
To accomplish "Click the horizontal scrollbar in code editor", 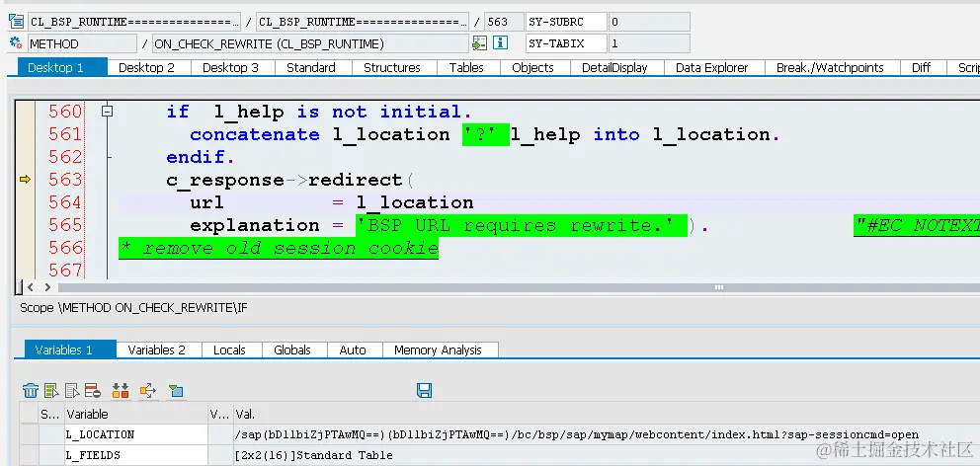I will point(519,287).
